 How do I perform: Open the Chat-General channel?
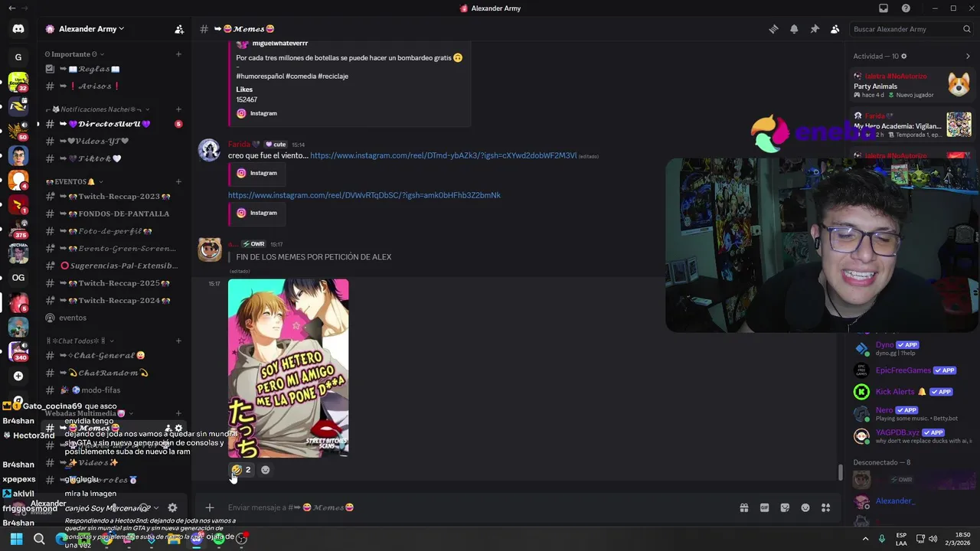tap(113, 356)
